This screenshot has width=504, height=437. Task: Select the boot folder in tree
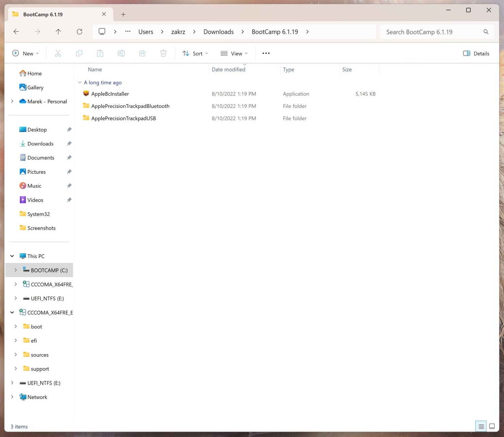[36, 326]
